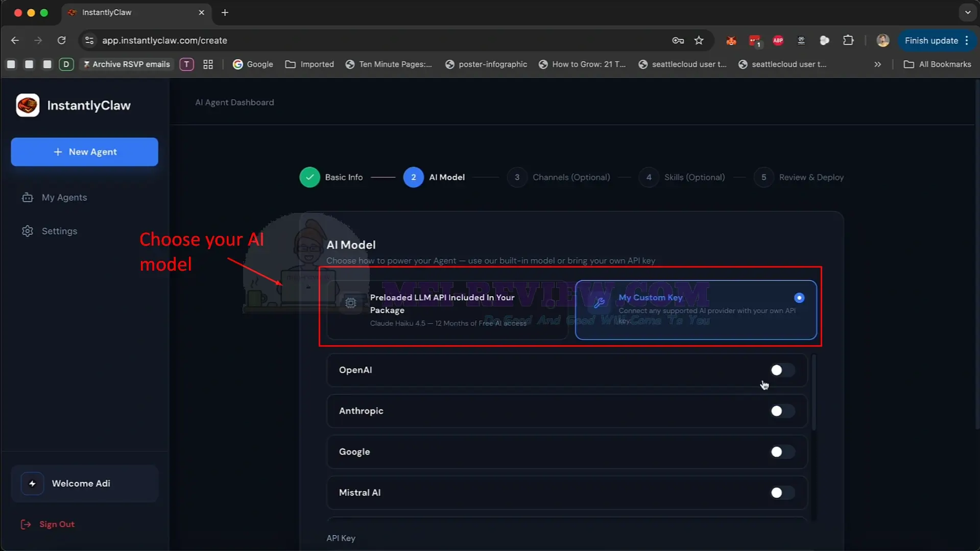Image resolution: width=980 pixels, height=551 pixels.
Task: Select My Custom Key radio button
Action: pyautogui.click(x=799, y=298)
